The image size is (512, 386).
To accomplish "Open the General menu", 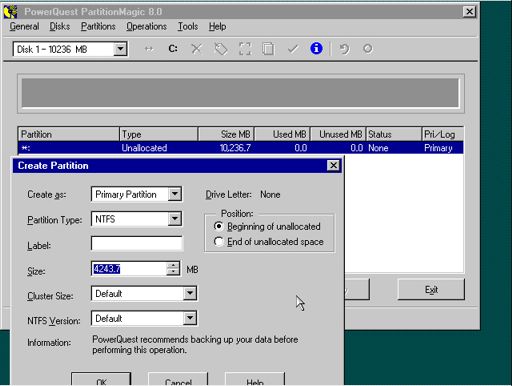I will coord(24,26).
